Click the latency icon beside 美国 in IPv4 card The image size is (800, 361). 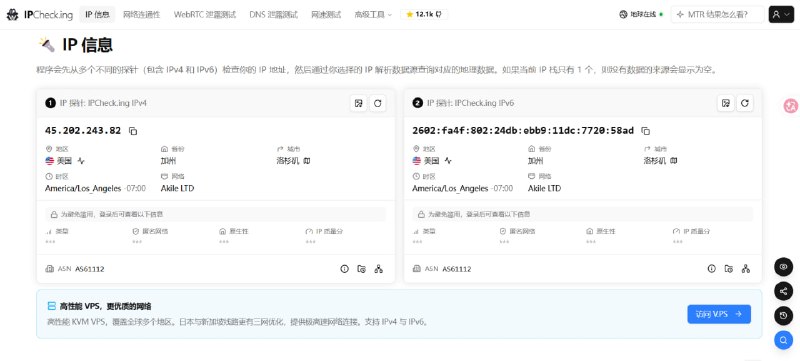click(81, 161)
